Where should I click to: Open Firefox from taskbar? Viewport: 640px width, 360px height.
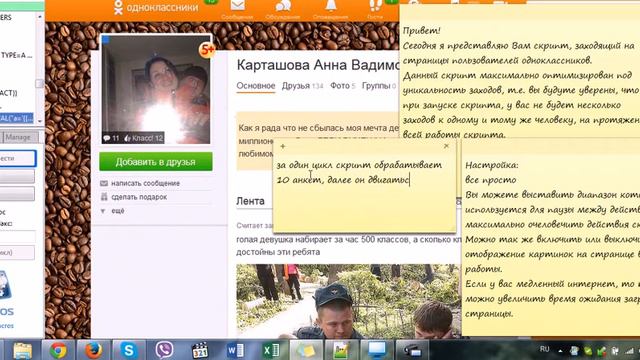tap(93, 350)
